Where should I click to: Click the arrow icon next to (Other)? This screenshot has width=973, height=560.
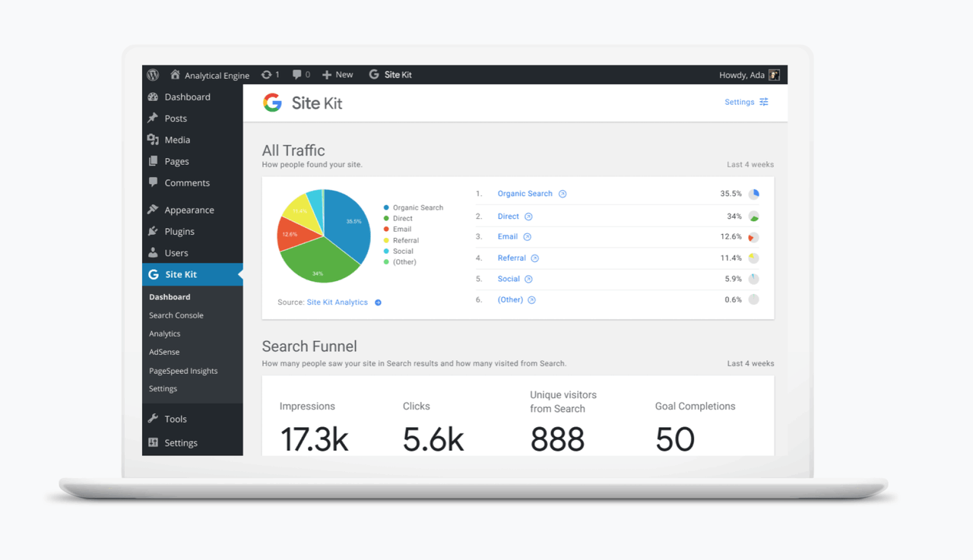tap(531, 300)
